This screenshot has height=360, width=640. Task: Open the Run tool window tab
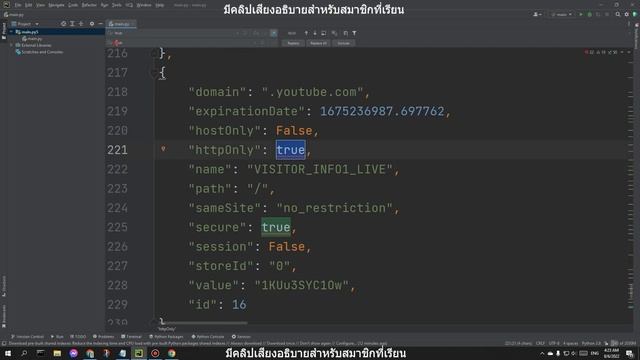tap(57, 337)
